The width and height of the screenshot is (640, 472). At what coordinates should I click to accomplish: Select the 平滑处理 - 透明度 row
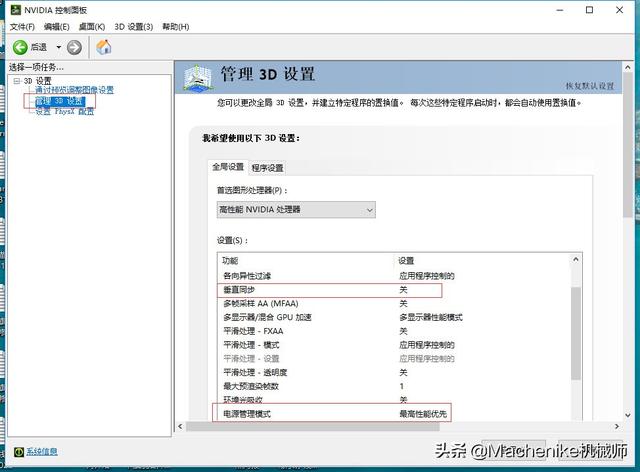coord(395,372)
